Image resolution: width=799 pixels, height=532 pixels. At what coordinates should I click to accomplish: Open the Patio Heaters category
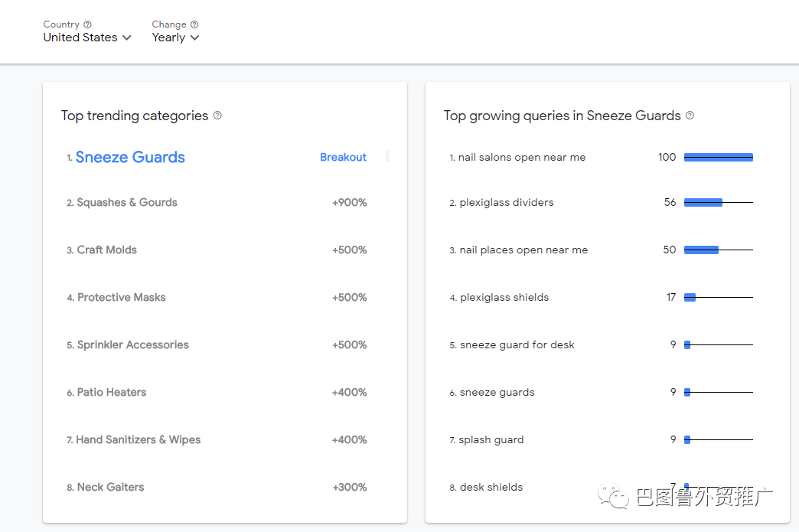pyautogui.click(x=111, y=393)
